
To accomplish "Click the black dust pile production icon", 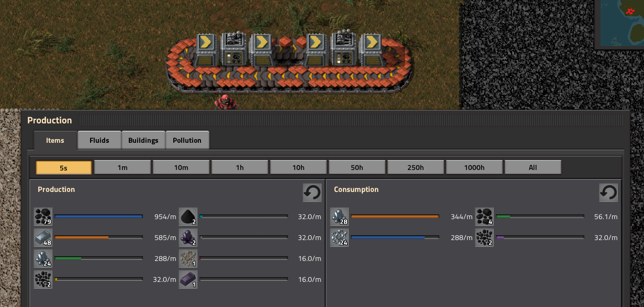I will pos(188,216).
